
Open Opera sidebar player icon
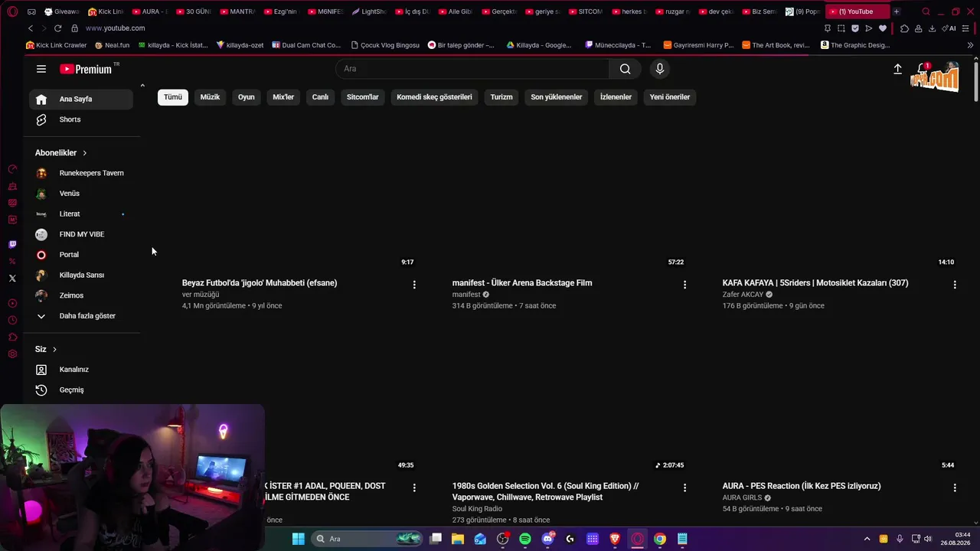(x=12, y=303)
